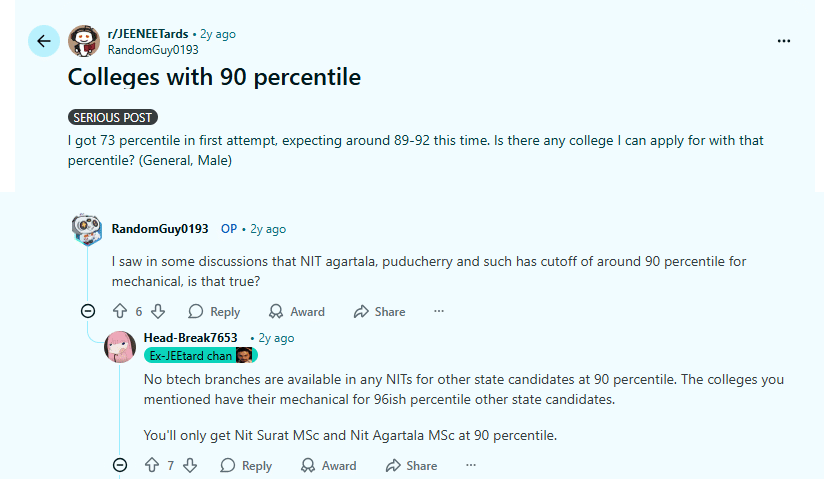Downvote Head-Break7653's reply
This screenshot has width=828, height=486.
point(190,465)
